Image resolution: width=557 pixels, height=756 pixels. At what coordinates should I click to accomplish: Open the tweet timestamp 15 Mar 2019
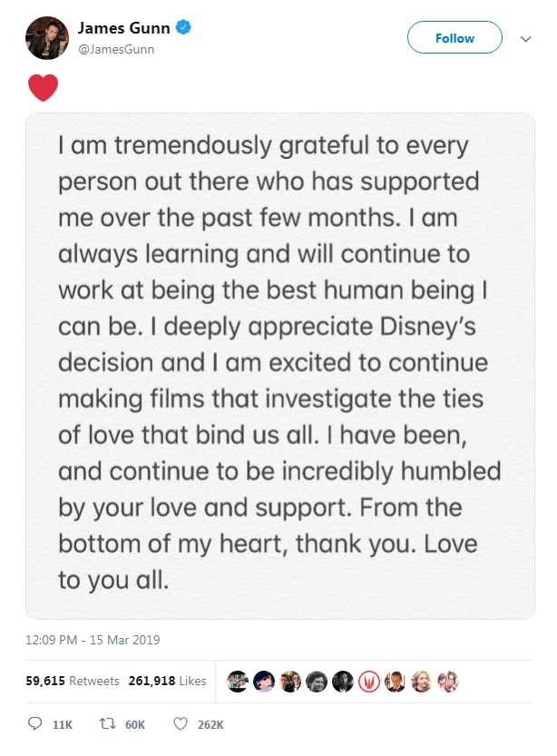(93, 640)
